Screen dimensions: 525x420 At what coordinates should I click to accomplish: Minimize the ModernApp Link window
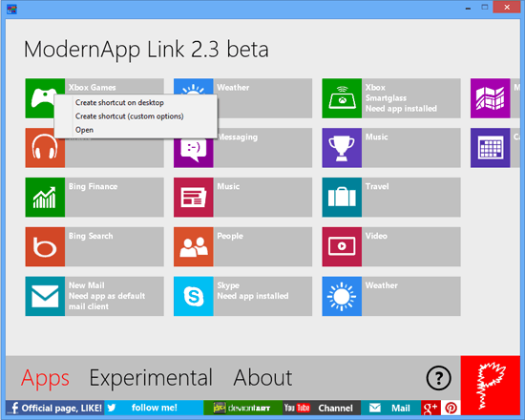coord(468,8)
